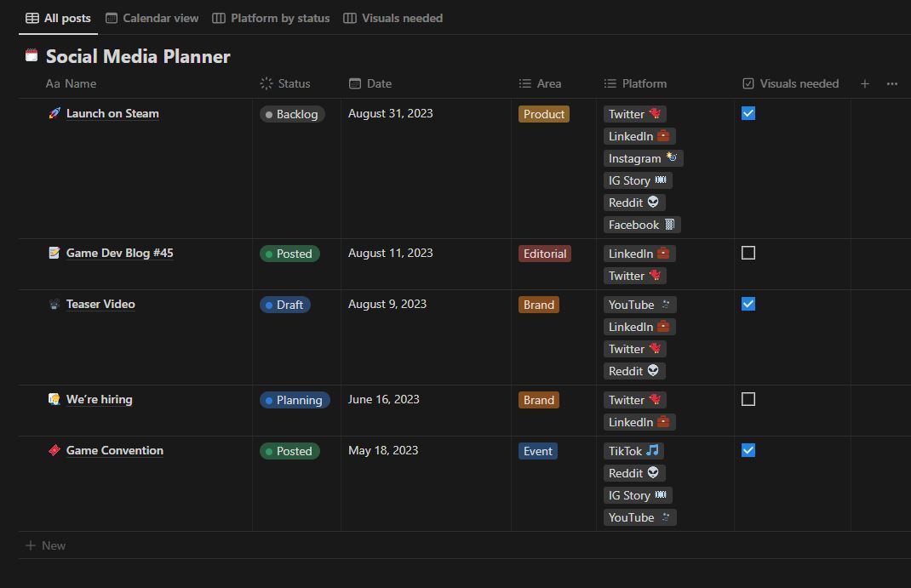The image size is (911, 588).
Task: Click the plus icon to add a property
Action: 865,83
